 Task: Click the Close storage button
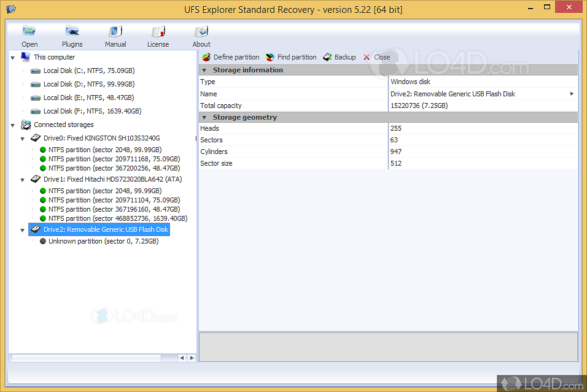click(x=376, y=57)
